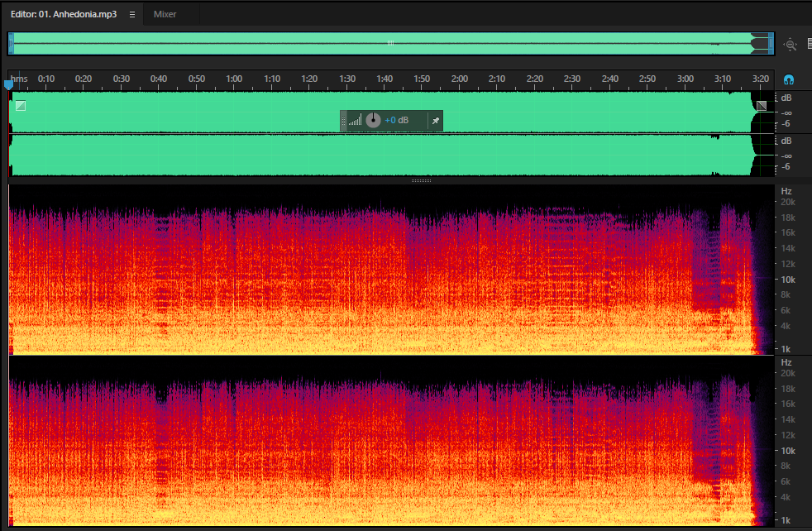Click the 0:50 mark on time ruler

point(196,79)
